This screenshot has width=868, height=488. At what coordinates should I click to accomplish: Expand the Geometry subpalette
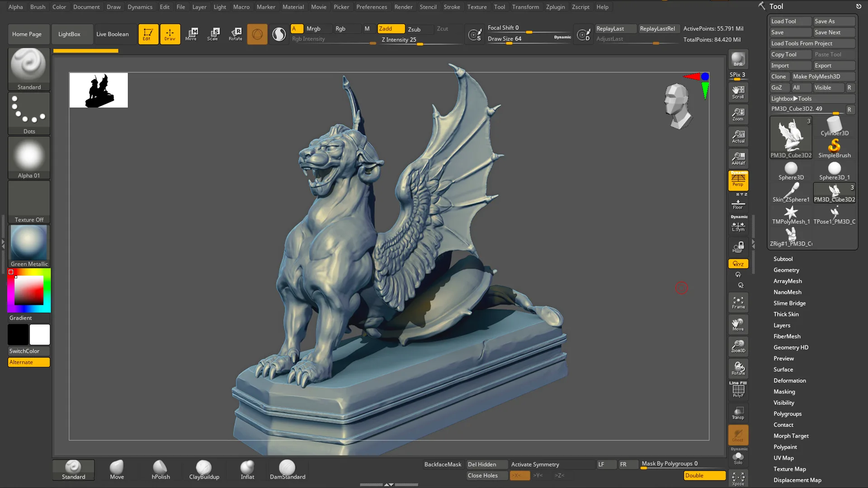787,270
